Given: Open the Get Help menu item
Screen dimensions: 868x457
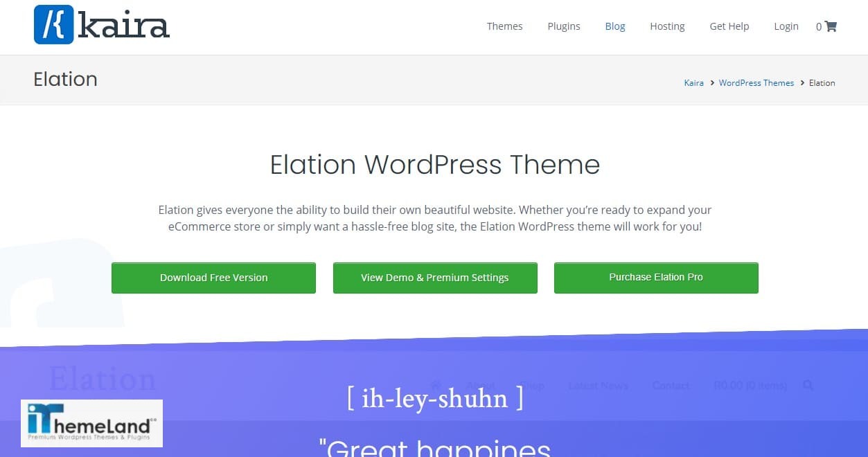Looking at the screenshot, I should click(x=729, y=26).
